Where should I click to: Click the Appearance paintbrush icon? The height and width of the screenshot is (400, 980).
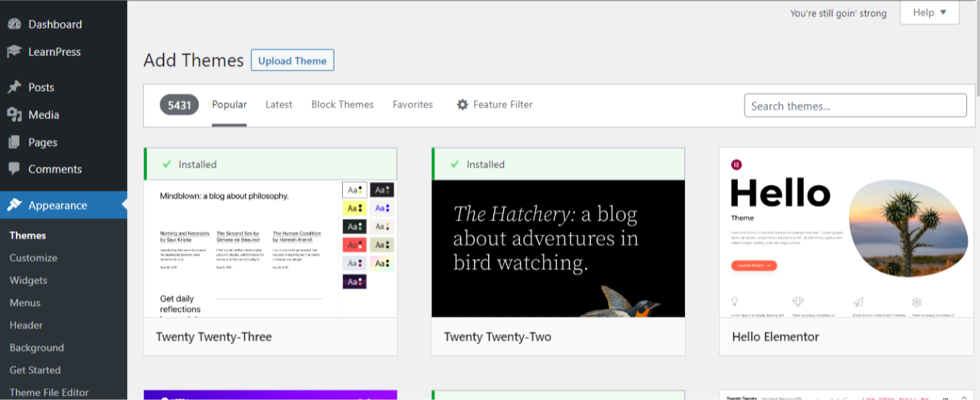[14, 205]
